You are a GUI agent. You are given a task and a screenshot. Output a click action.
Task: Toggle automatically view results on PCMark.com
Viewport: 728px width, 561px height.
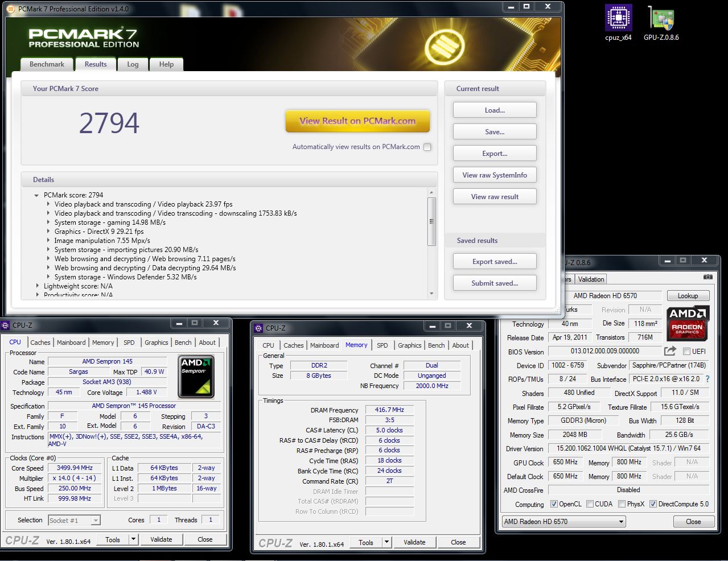(427, 147)
